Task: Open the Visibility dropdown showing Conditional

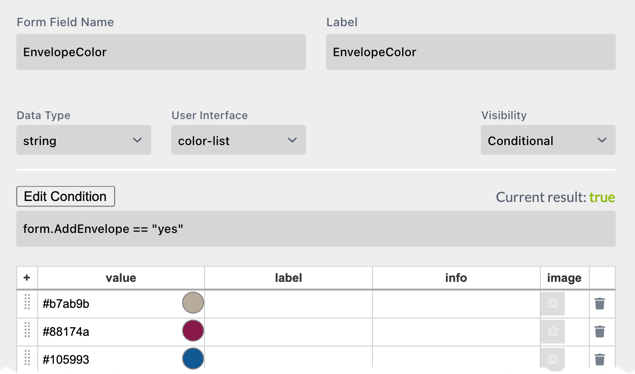Action: [548, 140]
